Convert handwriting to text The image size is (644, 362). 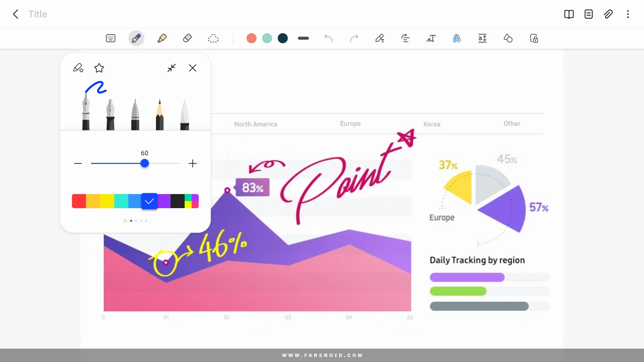(x=431, y=38)
